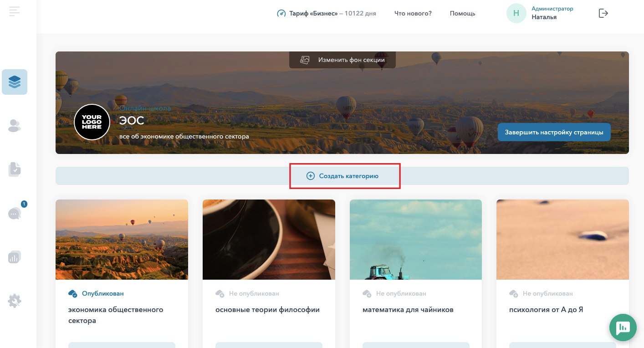Click the plus icon in Создать категорию
This screenshot has height=348, width=644.
[311, 176]
